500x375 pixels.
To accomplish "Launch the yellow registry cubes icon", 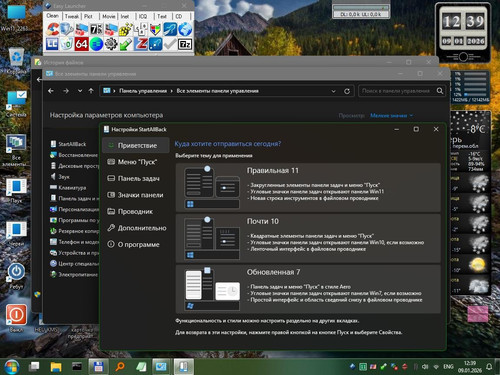I will pyautogui.click(x=126, y=29).
